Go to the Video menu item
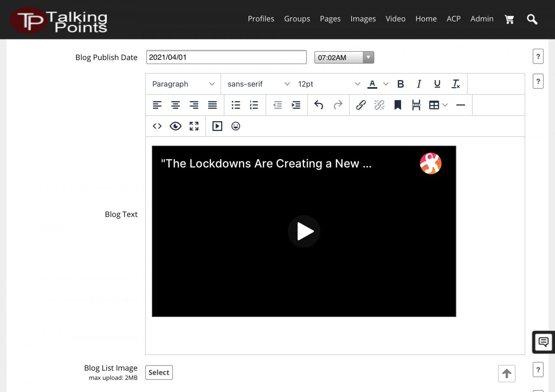The width and height of the screenshot is (555, 392). (395, 19)
